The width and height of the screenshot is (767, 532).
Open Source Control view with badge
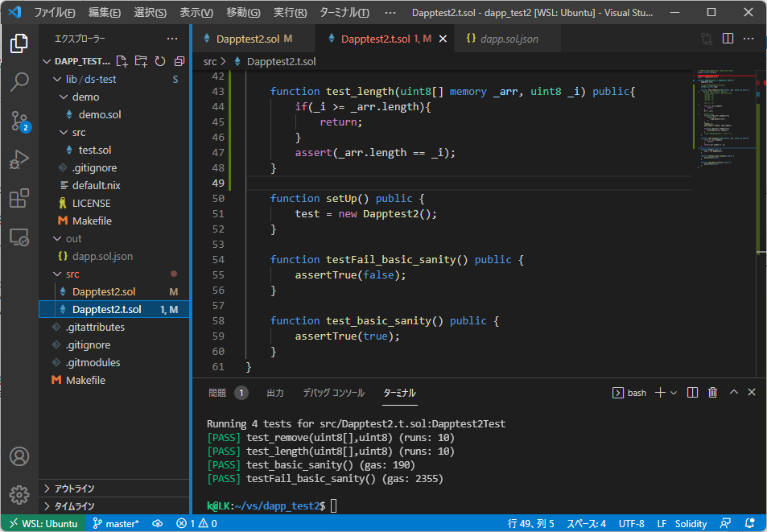(19, 121)
